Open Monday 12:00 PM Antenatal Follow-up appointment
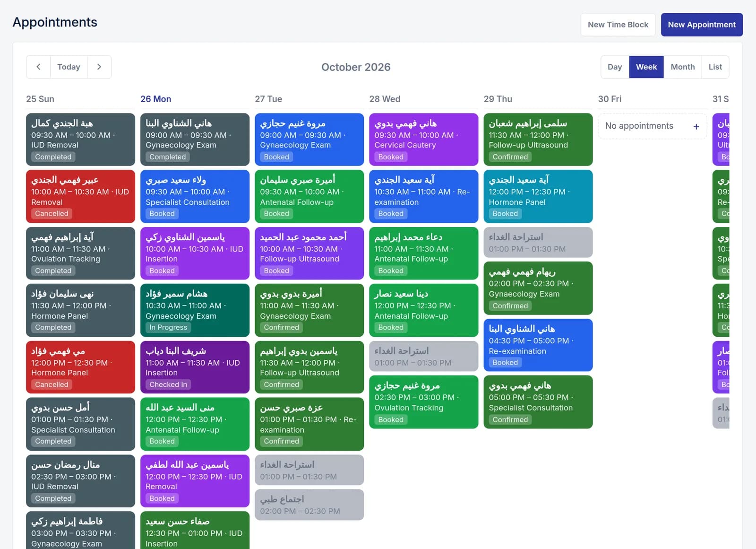 click(x=195, y=424)
